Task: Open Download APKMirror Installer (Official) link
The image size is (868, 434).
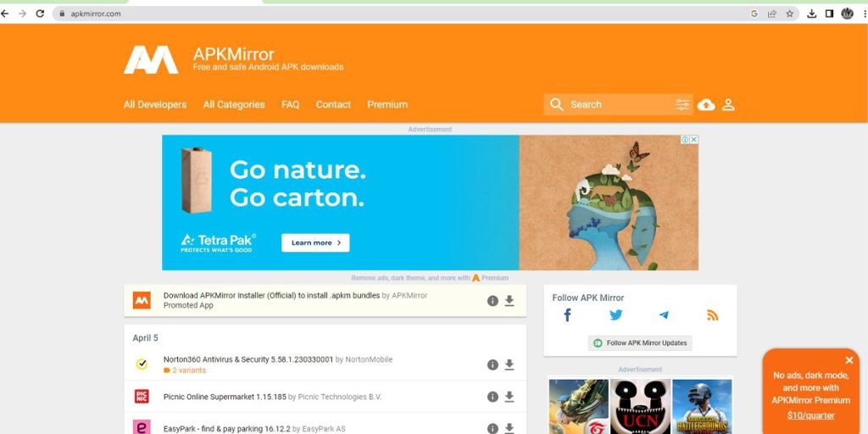Action: pos(271,296)
